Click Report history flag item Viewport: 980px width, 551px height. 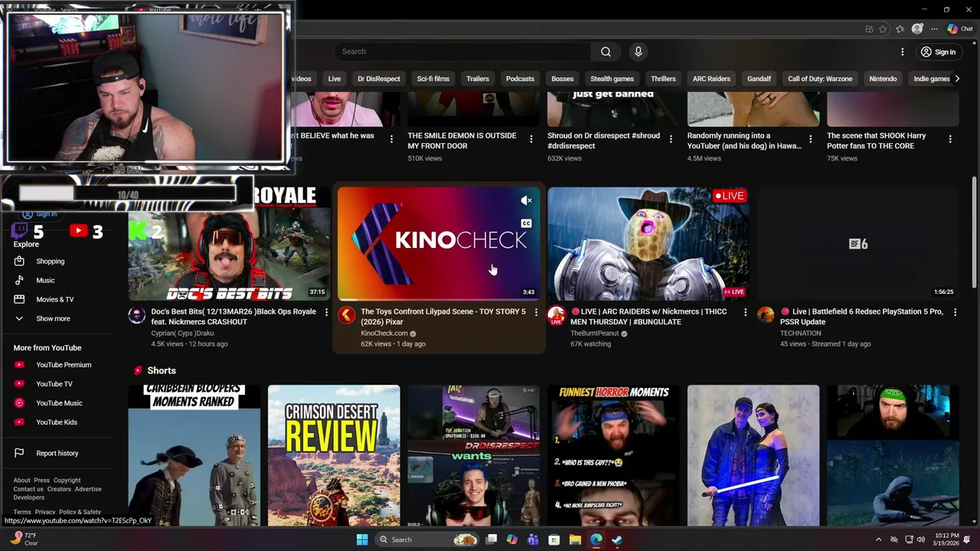[57, 453]
